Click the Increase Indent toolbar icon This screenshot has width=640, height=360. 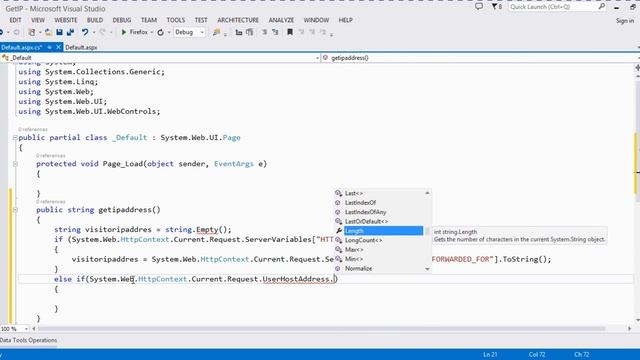(249, 32)
